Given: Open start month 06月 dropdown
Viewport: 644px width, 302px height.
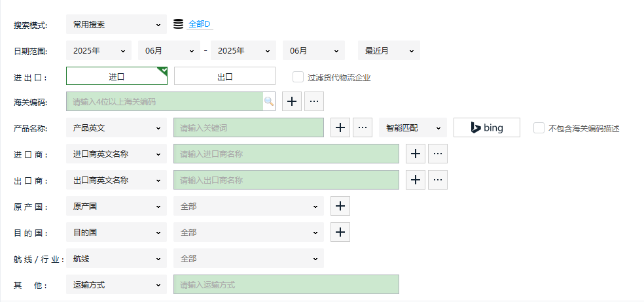Looking at the screenshot, I should pos(170,51).
